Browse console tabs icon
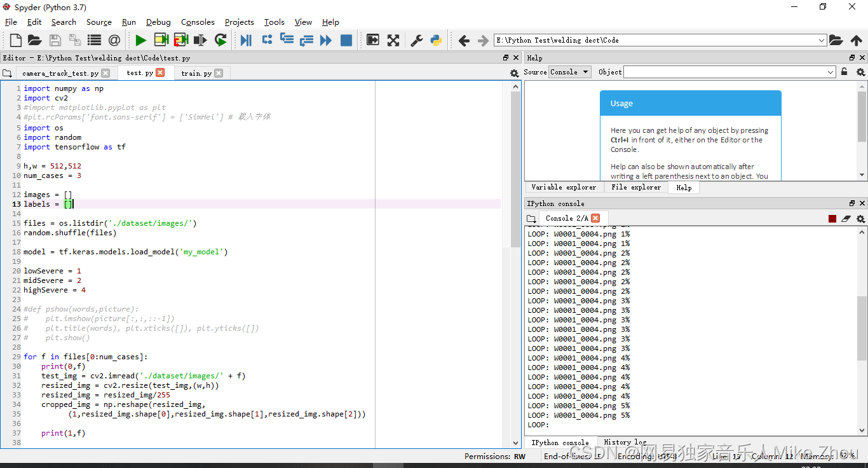Image resolution: width=868 pixels, height=468 pixels. click(531, 218)
